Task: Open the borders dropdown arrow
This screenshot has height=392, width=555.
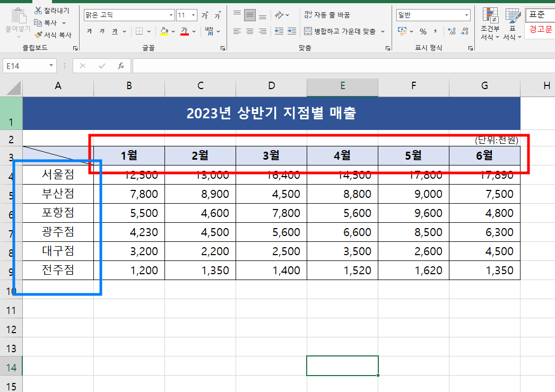Action: coord(149,31)
